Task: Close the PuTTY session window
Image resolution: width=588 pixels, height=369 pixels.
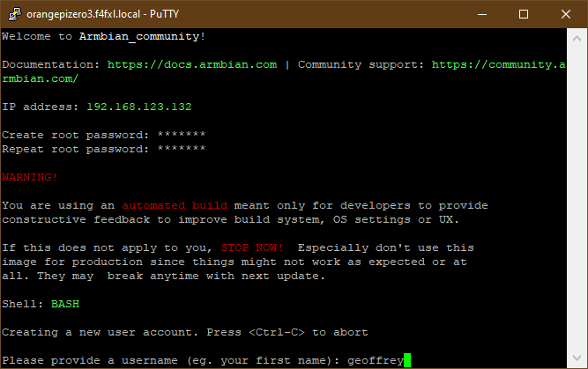Action: pos(565,14)
